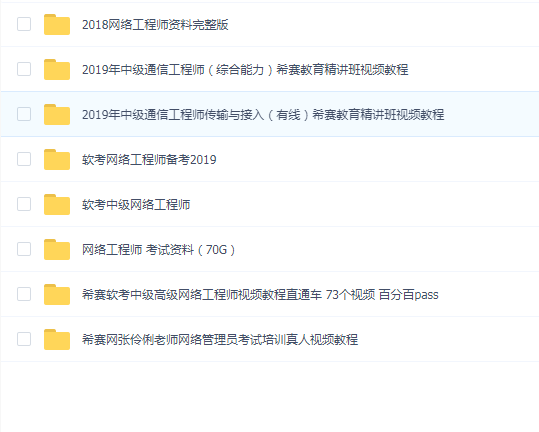Select checkbox for 传输与接入（有线）folder row
539x432 pixels.
coord(24,114)
